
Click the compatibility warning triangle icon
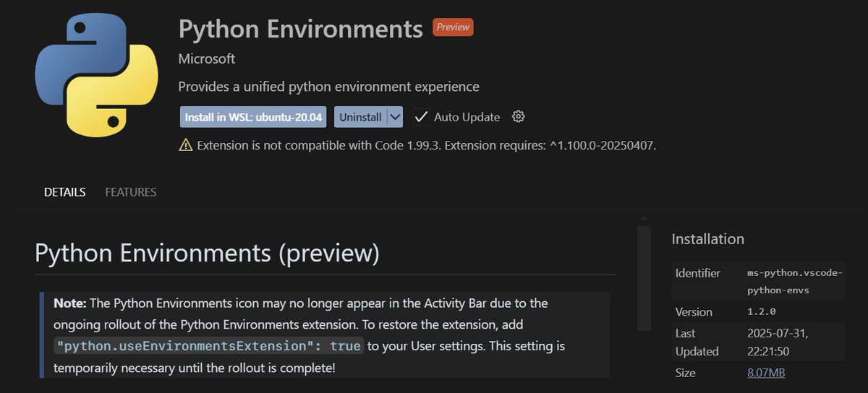186,145
